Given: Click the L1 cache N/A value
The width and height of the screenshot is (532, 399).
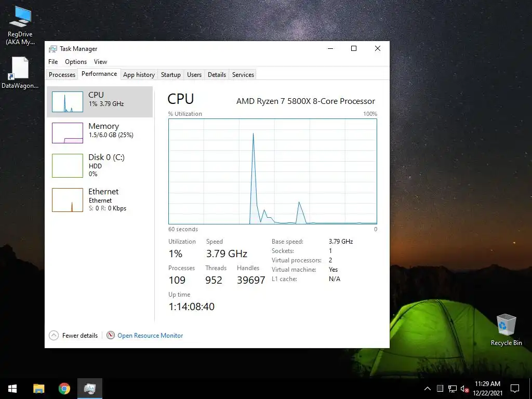Looking at the screenshot, I should [x=335, y=279].
